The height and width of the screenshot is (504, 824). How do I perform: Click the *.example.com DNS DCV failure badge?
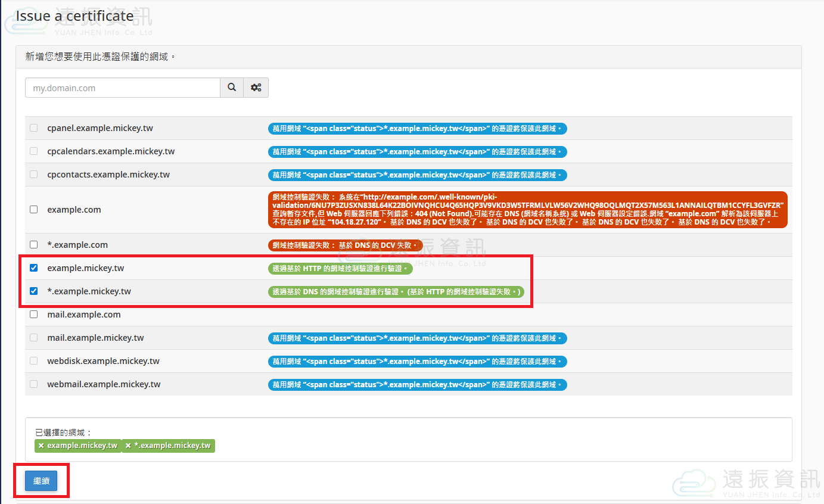point(345,245)
